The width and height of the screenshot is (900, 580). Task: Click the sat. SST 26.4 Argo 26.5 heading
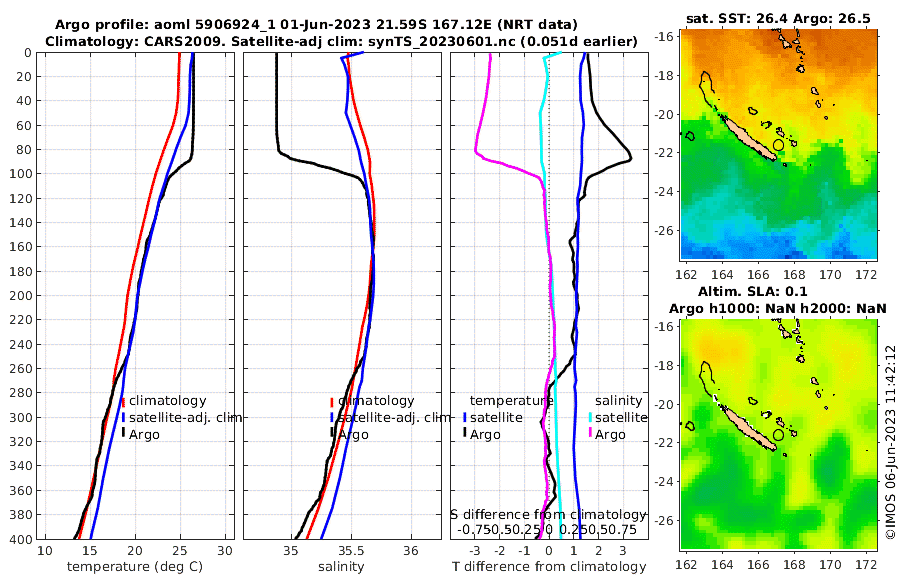pos(778,18)
